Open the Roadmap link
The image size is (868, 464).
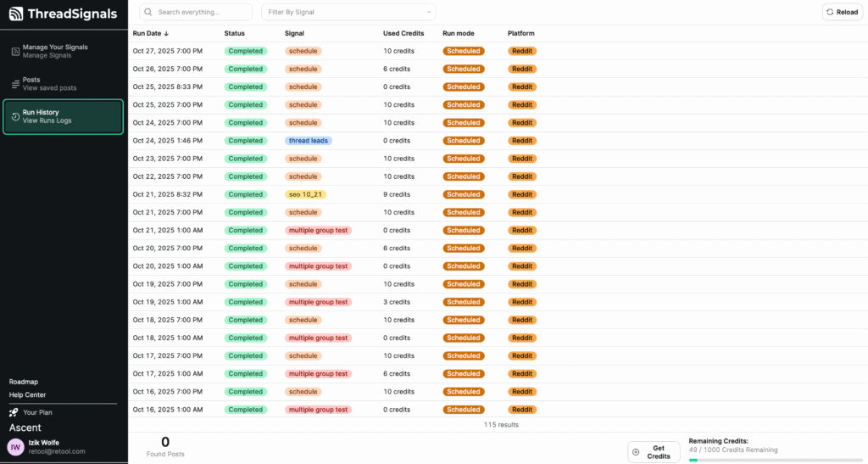(x=23, y=382)
